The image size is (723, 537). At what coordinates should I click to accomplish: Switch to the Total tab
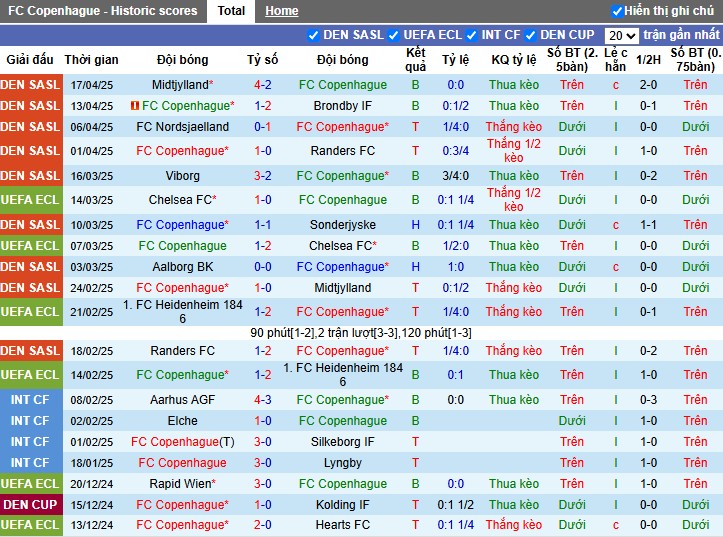click(x=231, y=11)
